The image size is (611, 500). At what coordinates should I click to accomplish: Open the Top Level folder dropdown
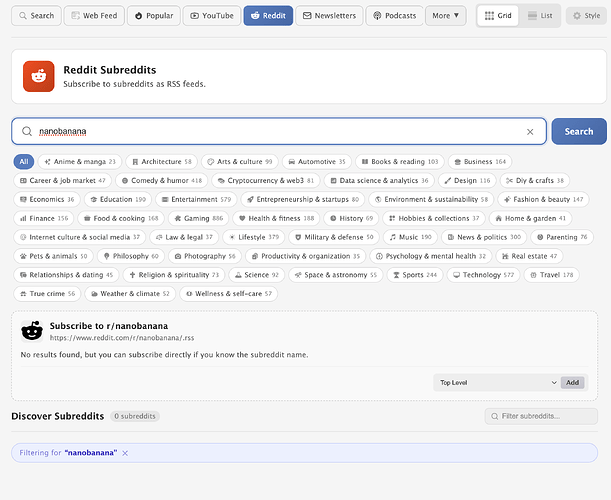(498, 383)
